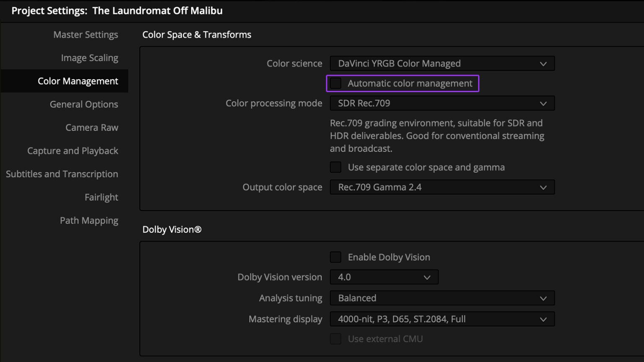Toggle Use external CMU
The width and height of the screenshot is (644, 362).
[335, 339]
